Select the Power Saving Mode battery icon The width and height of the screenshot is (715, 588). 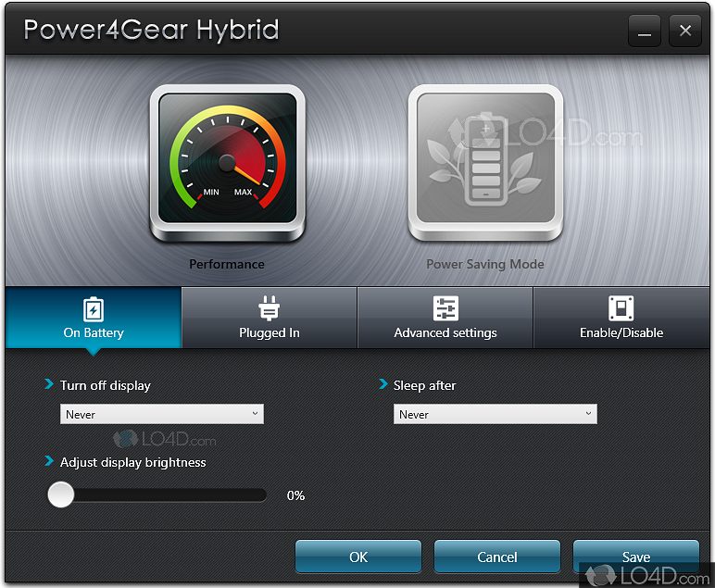coord(485,163)
